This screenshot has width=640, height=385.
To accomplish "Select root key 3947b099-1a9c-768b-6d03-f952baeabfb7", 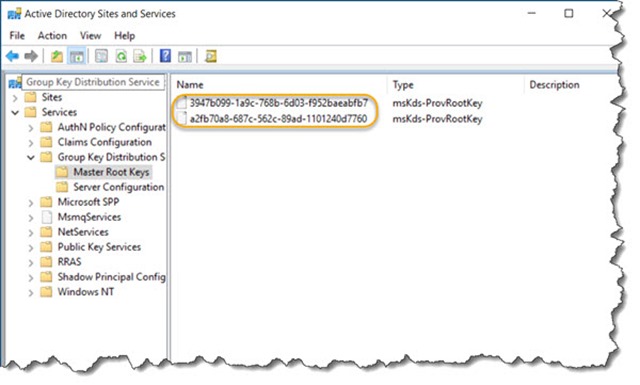I will (278, 103).
